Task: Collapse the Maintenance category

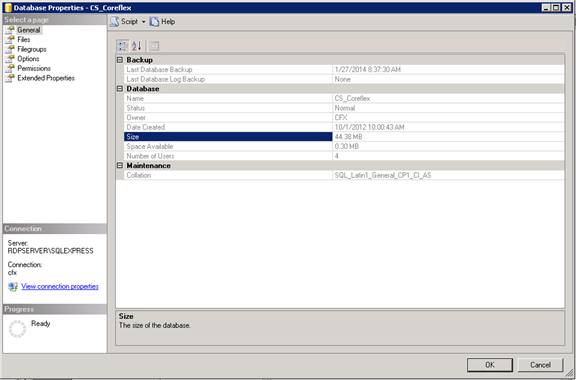Action: pyautogui.click(x=120, y=165)
